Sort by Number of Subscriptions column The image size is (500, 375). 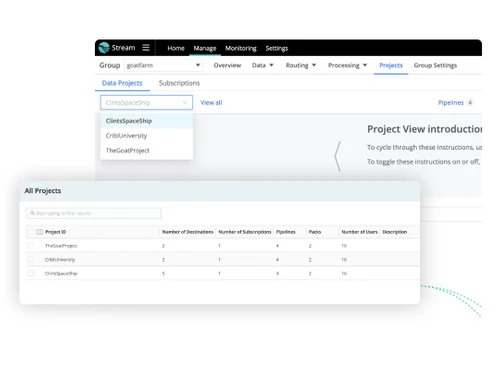point(245,232)
